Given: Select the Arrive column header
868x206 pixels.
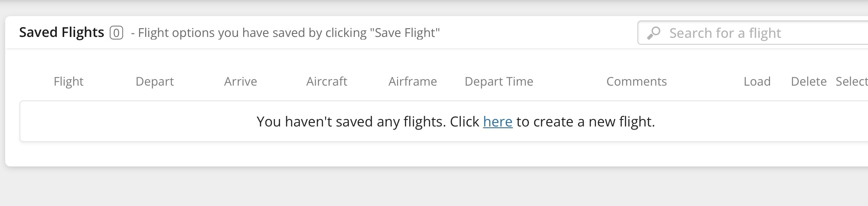Looking at the screenshot, I should (x=241, y=81).
